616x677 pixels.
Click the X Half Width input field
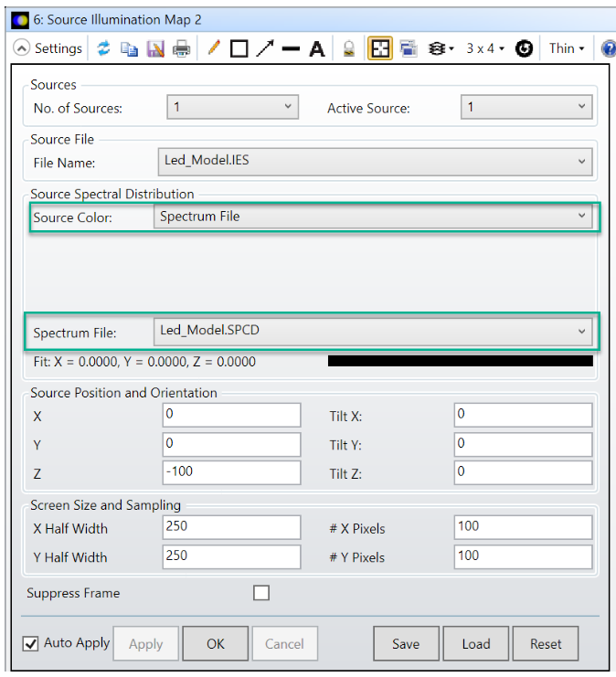pos(232,527)
